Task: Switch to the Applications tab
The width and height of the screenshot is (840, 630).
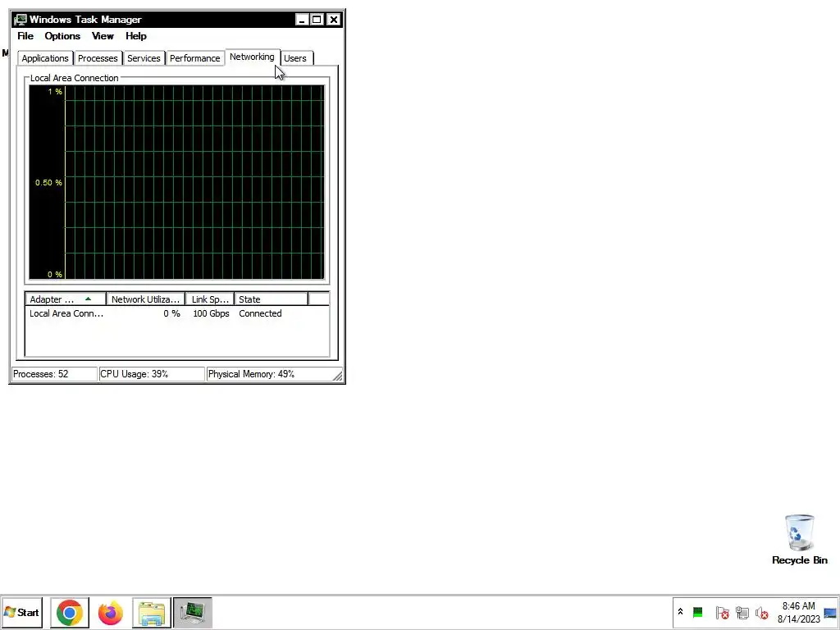Action: coord(45,58)
